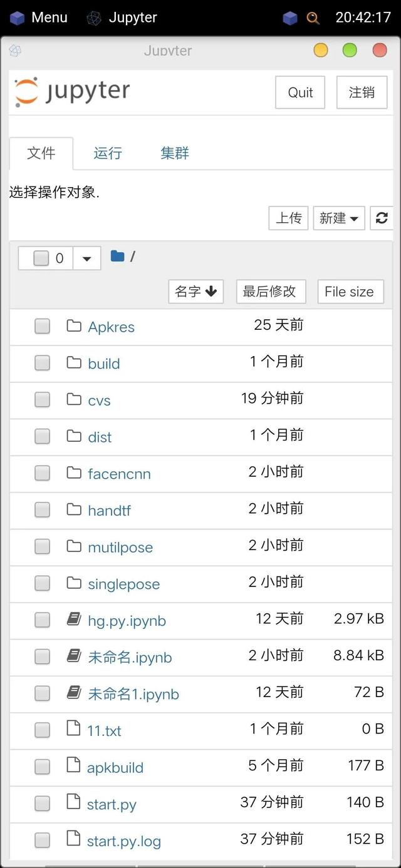Click the Jupyter logo

(x=72, y=92)
